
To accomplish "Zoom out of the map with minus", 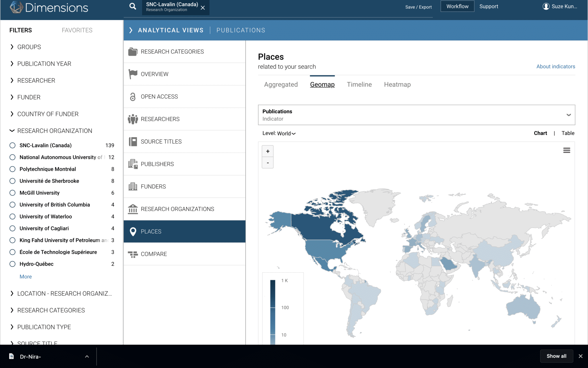I will (268, 163).
